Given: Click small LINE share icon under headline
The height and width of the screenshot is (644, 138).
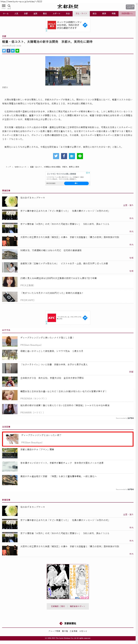Looking at the screenshot, I should 17,51.
